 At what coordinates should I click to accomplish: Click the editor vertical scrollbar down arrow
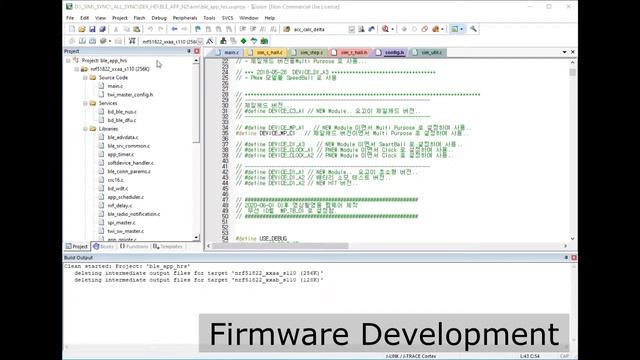tap(573, 239)
